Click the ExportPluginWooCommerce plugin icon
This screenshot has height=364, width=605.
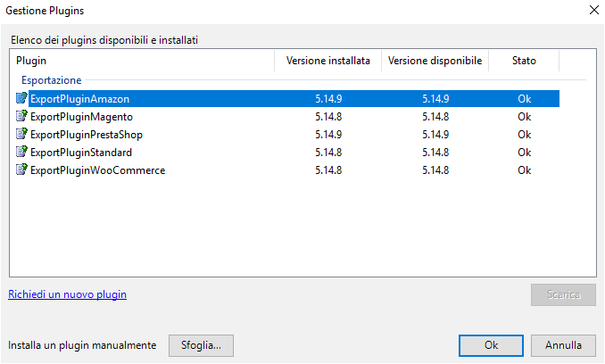[x=21, y=170]
